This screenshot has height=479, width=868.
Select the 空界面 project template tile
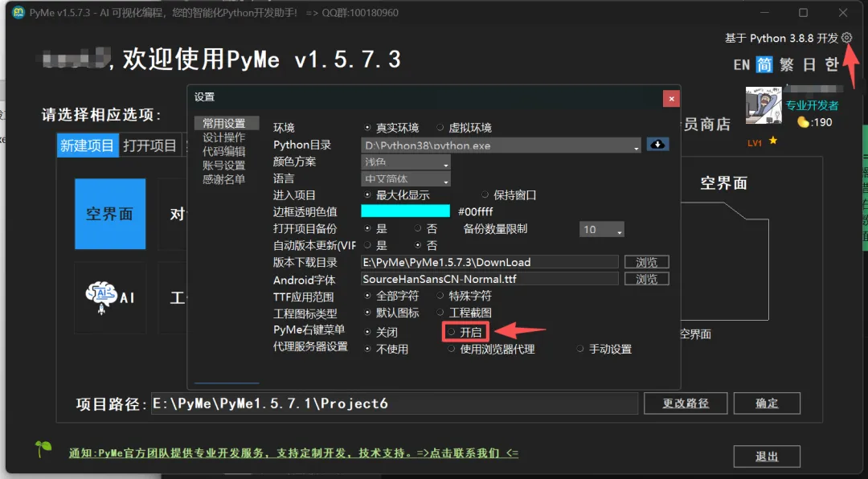pos(110,214)
